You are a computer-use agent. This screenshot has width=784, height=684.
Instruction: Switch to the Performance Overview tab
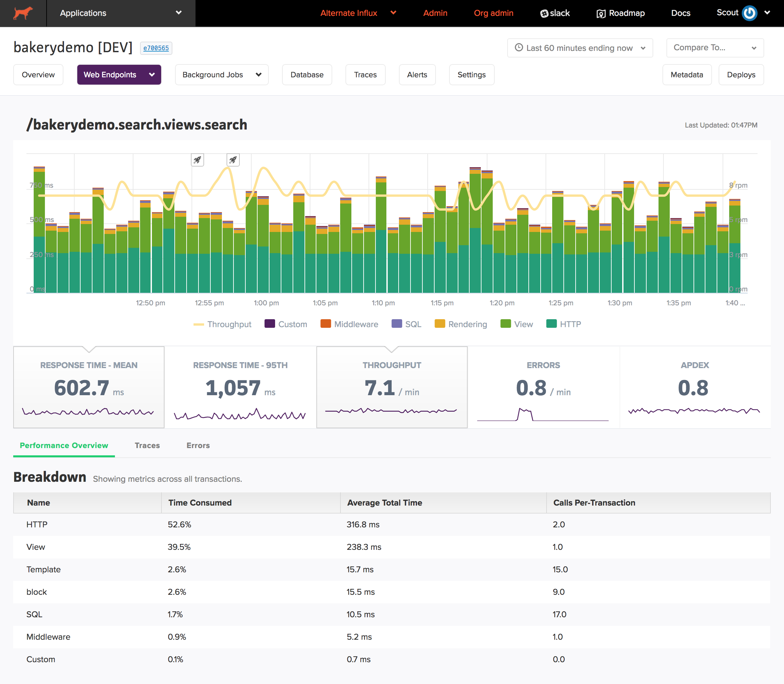point(64,445)
